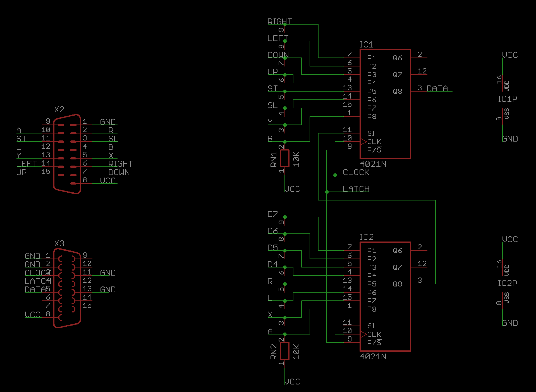Click the Q6 pin name inside IC1
Screen dimensions: 536x392
tap(398, 58)
